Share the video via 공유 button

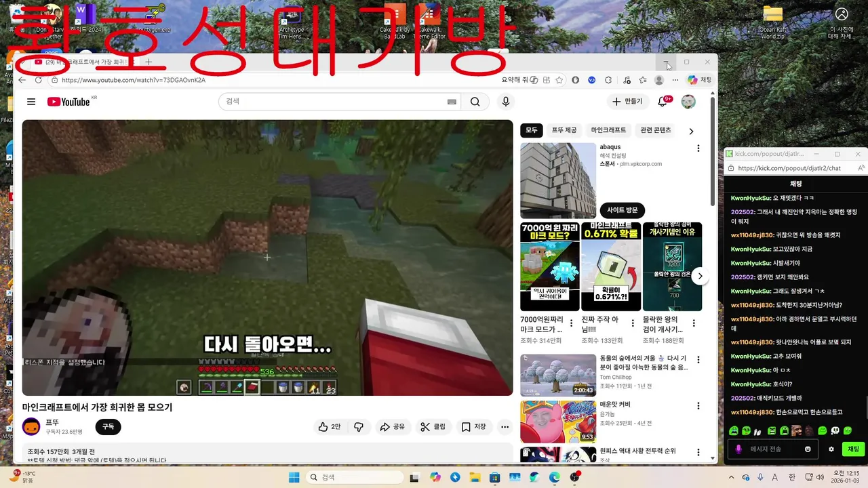click(393, 426)
